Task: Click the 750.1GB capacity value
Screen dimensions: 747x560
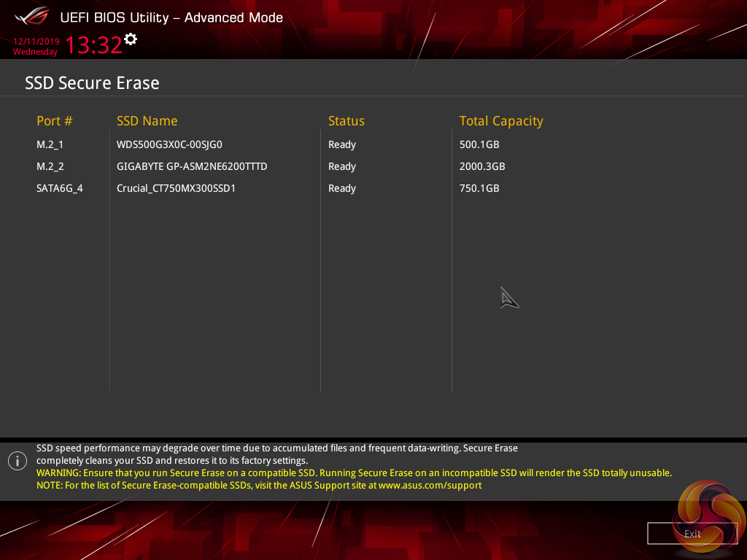Action: [x=479, y=188]
